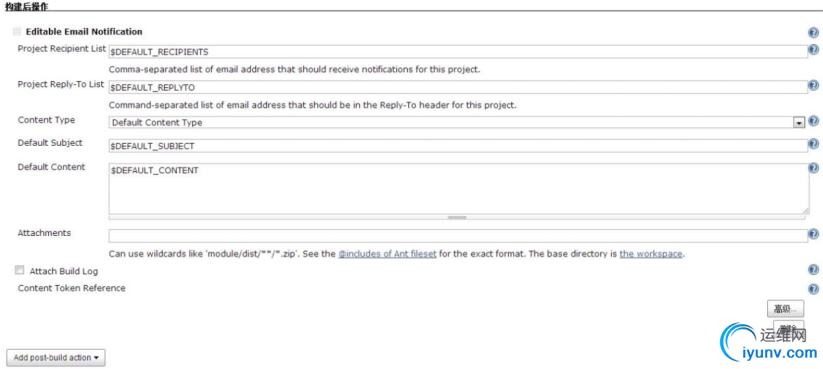The width and height of the screenshot is (823, 369).
Task: Click into the Project Recipient List field
Action: pyautogui.click(x=458, y=51)
